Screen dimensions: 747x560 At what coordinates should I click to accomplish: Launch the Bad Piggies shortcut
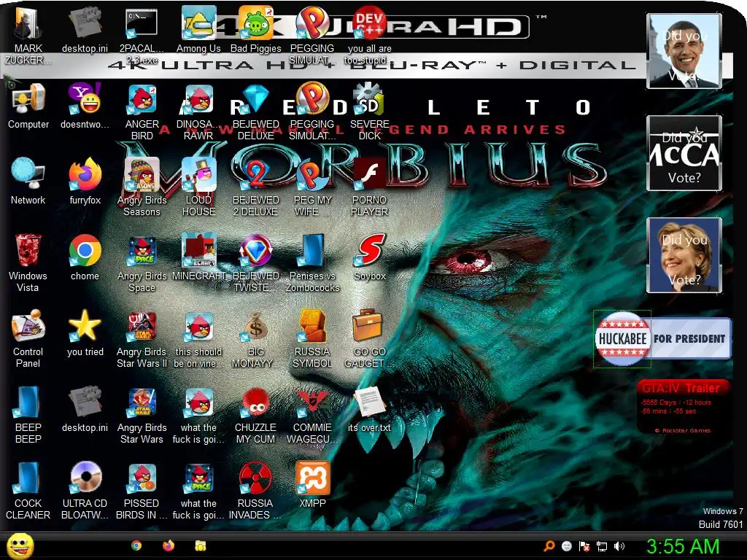click(256, 29)
